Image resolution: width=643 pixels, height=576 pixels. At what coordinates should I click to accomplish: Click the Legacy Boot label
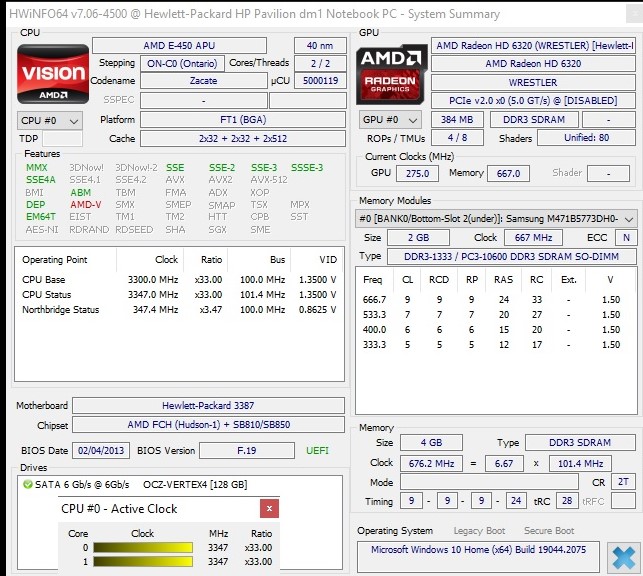[x=479, y=531]
